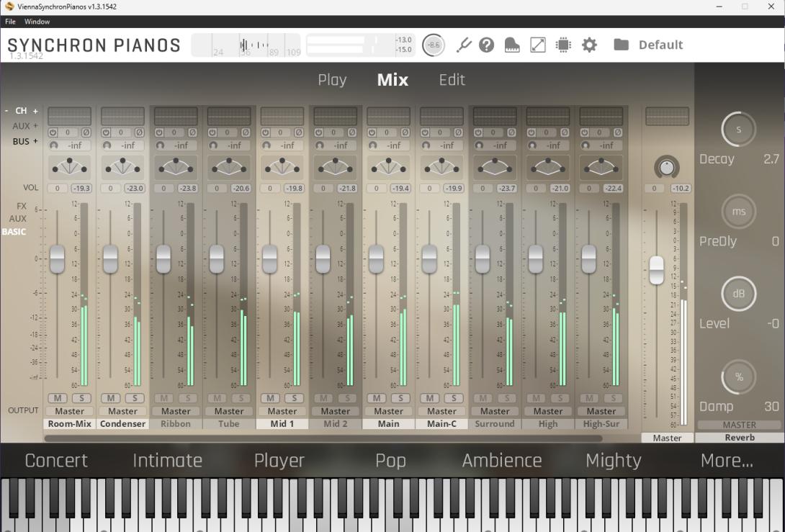The image size is (785, 532).
Task: Add a channel with CH plus button
Action: tap(35, 111)
